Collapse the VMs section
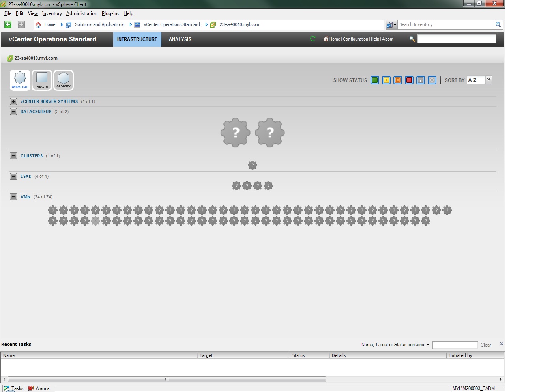This screenshot has height=392, width=539. pos(13,196)
